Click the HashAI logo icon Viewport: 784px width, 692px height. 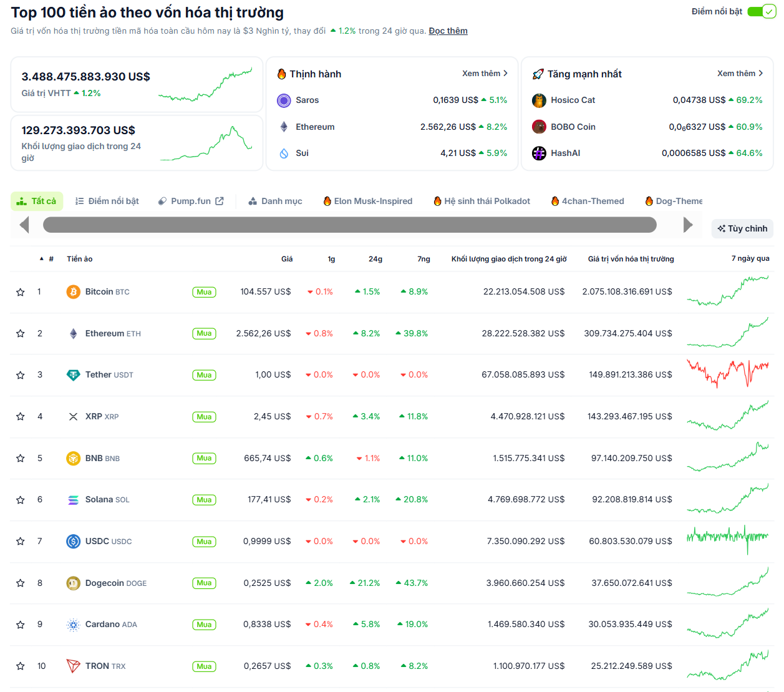pyautogui.click(x=539, y=154)
